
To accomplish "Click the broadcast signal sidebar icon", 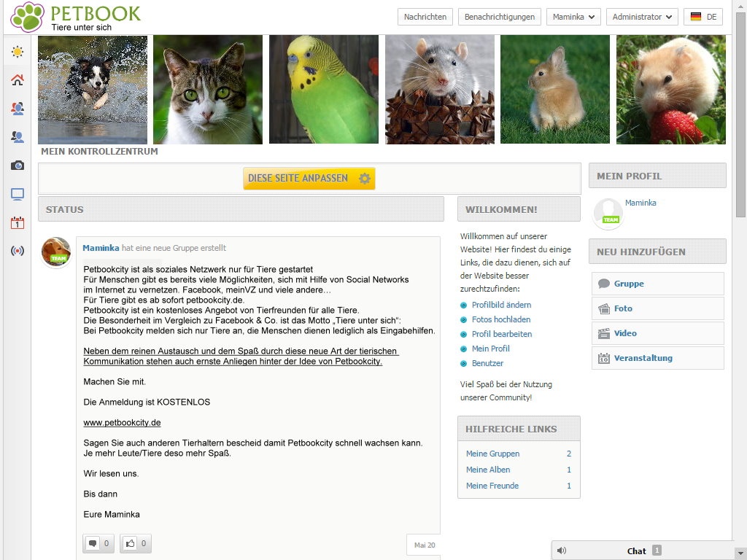I will (18, 251).
